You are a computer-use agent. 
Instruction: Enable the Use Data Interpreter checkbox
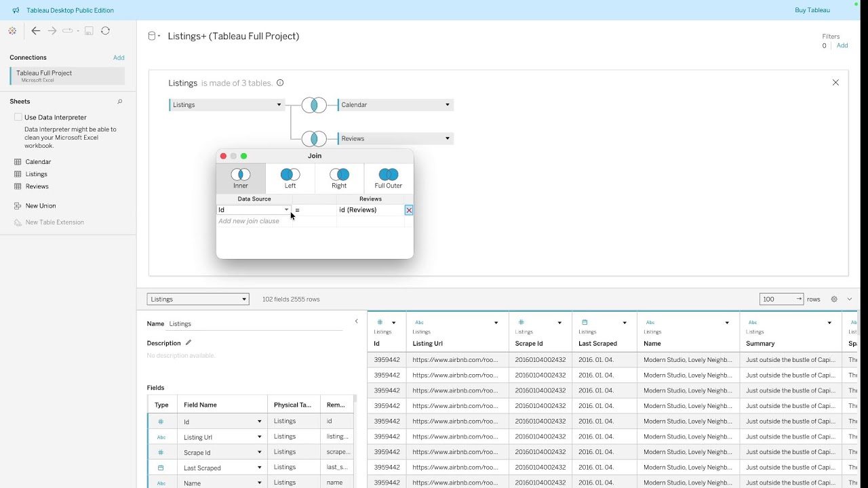coord(18,117)
